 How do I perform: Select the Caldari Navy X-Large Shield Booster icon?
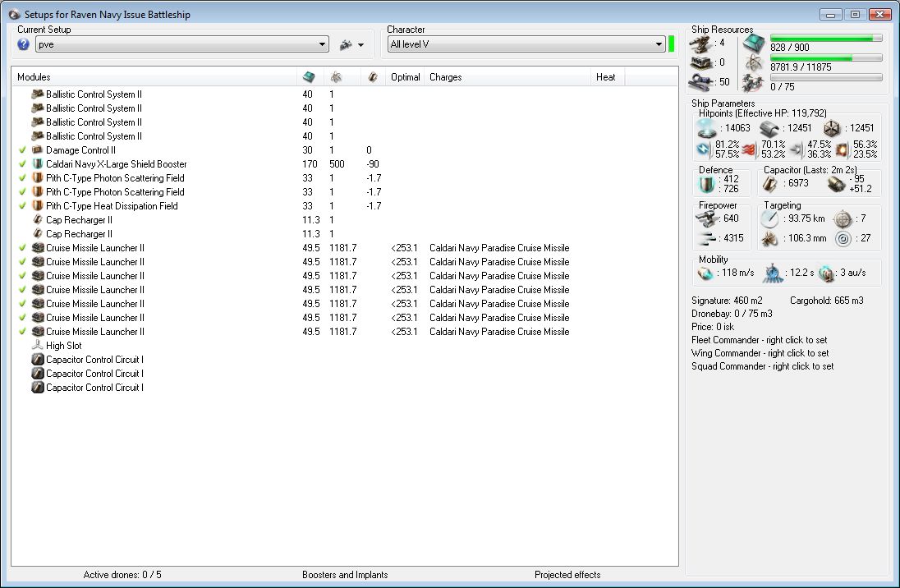(x=37, y=163)
